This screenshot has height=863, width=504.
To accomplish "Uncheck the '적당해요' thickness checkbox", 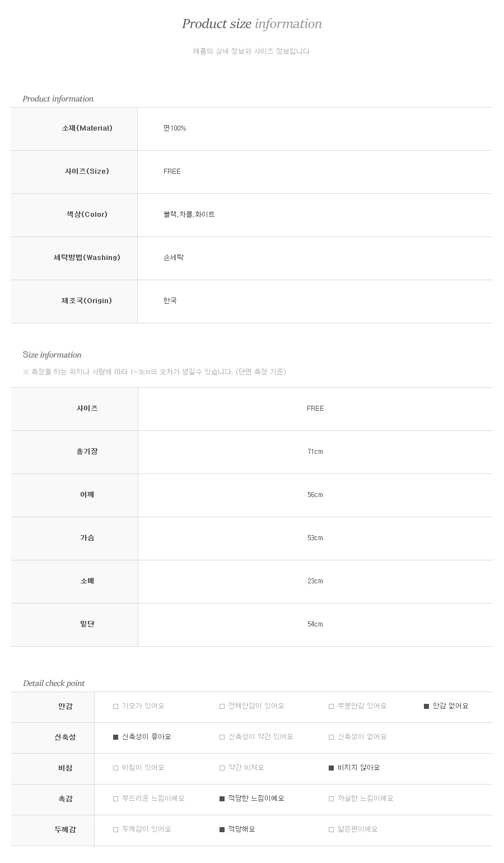I will (x=222, y=829).
